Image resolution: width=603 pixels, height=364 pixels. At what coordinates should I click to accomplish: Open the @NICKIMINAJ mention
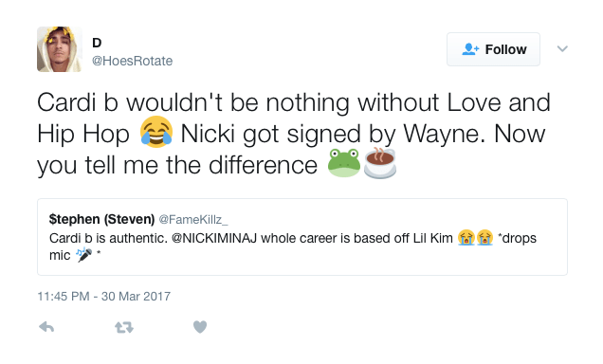tap(214, 238)
